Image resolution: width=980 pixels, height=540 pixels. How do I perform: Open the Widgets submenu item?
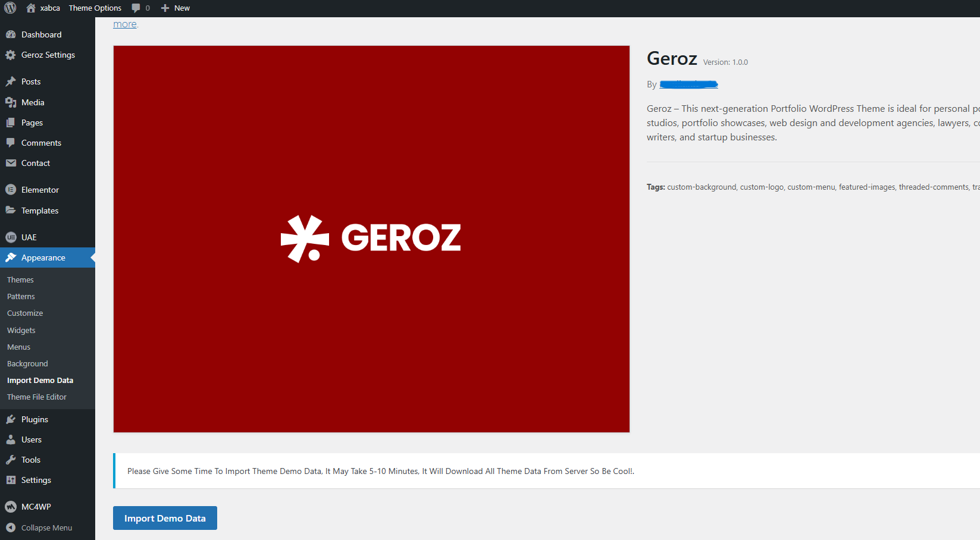[x=21, y=330]
